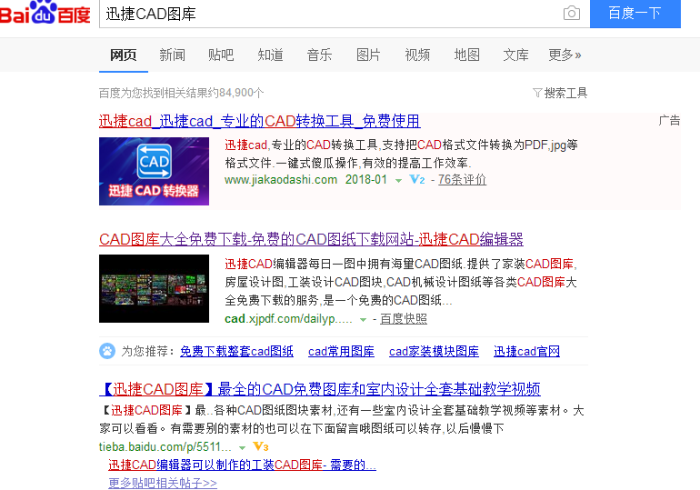Click the V2 credibility badge icon
This screenshot has width=700, height=490.
tap(418, 180)
